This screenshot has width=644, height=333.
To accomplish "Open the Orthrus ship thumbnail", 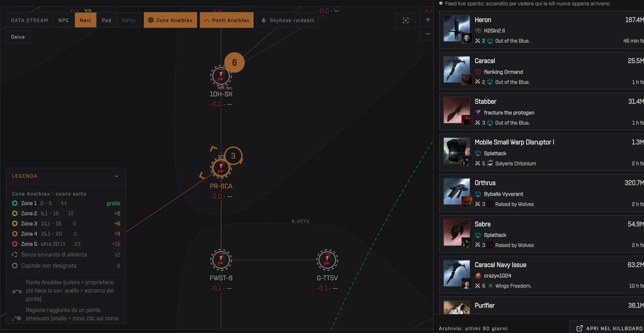I will pos(456,191).
